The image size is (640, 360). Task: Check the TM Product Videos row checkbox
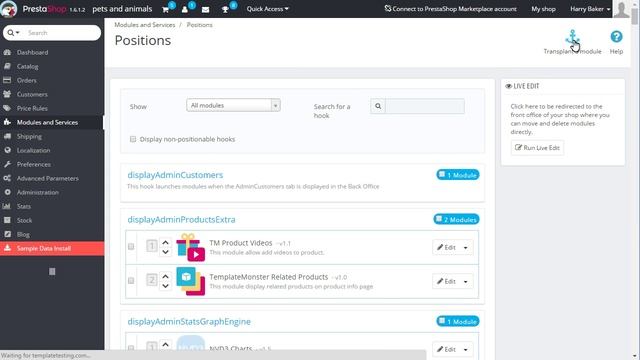[131, 247]
